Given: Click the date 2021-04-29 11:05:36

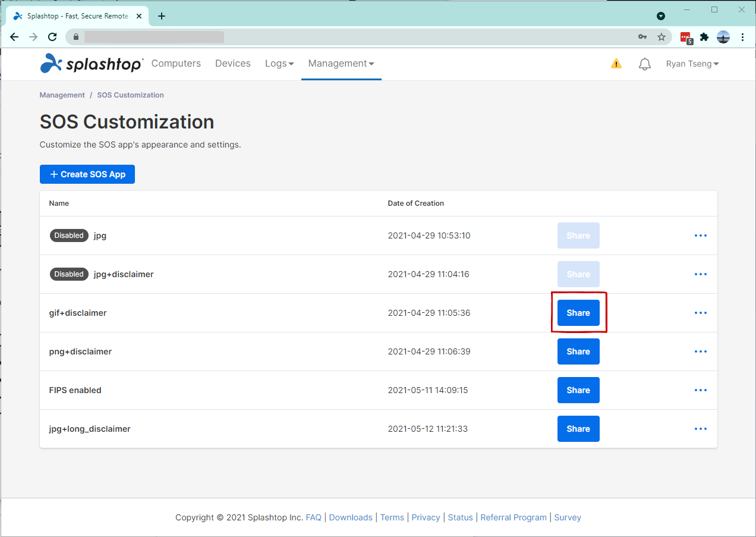Looking at the screenshot, I should tap(429, 313).
